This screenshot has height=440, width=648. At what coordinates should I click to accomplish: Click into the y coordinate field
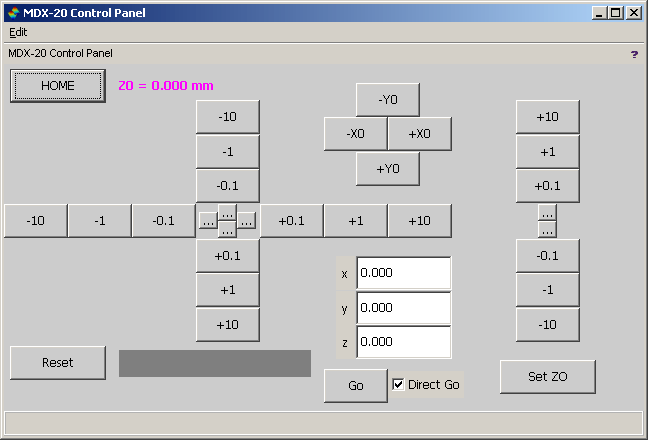click(404, 308)
